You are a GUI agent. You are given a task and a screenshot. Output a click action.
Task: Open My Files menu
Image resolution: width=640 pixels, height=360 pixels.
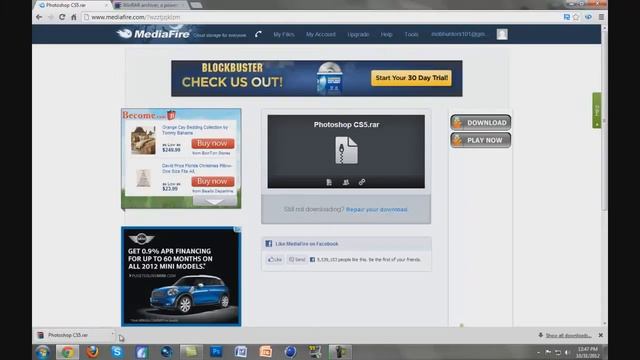click(284, 34)
